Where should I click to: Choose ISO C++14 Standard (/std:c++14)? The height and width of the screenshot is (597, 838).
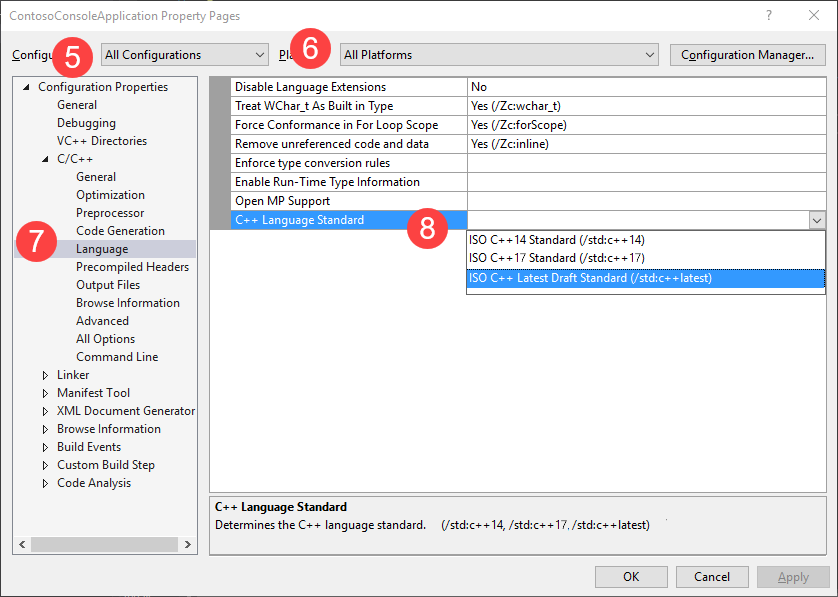[646, 240]
